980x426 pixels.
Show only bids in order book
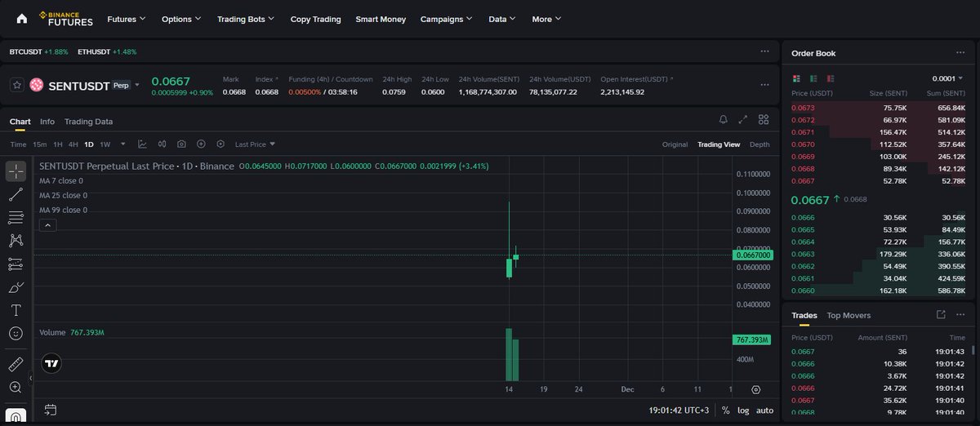(813, 78)
